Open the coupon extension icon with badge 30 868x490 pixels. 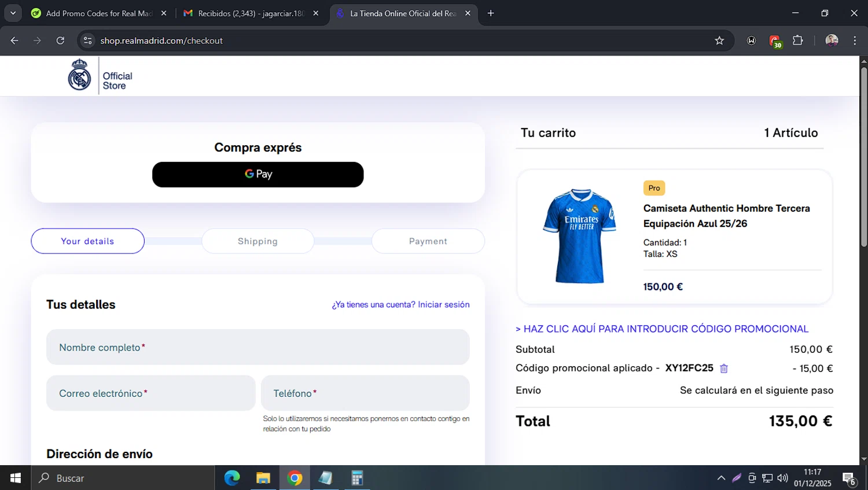coord(775,41)
